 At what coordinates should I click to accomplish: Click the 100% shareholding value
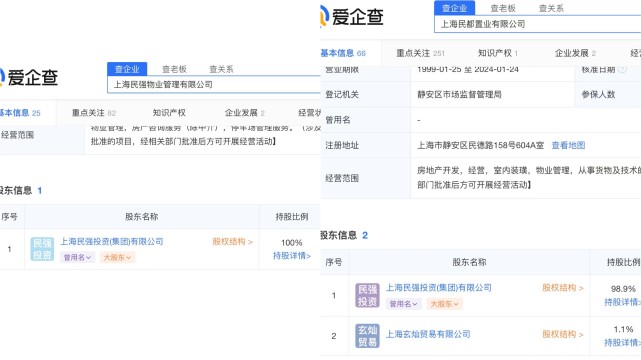click(x=291, y=243)
